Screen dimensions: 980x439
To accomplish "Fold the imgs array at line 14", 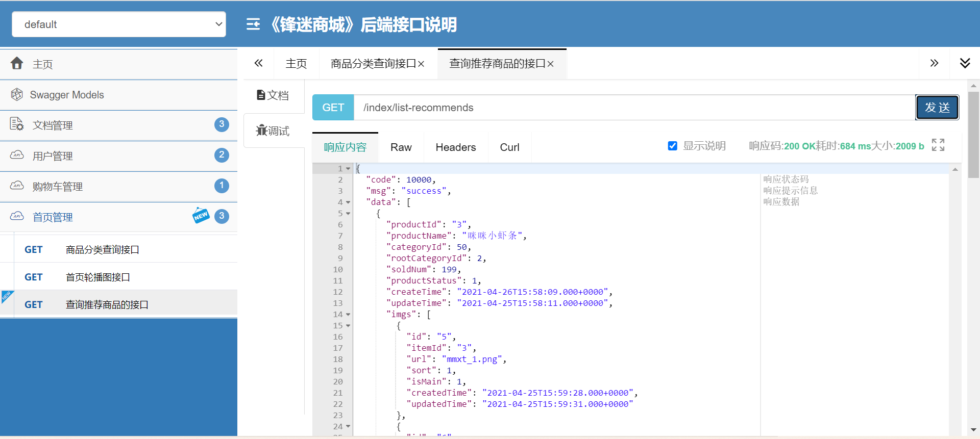I will (x=348, y=315).
